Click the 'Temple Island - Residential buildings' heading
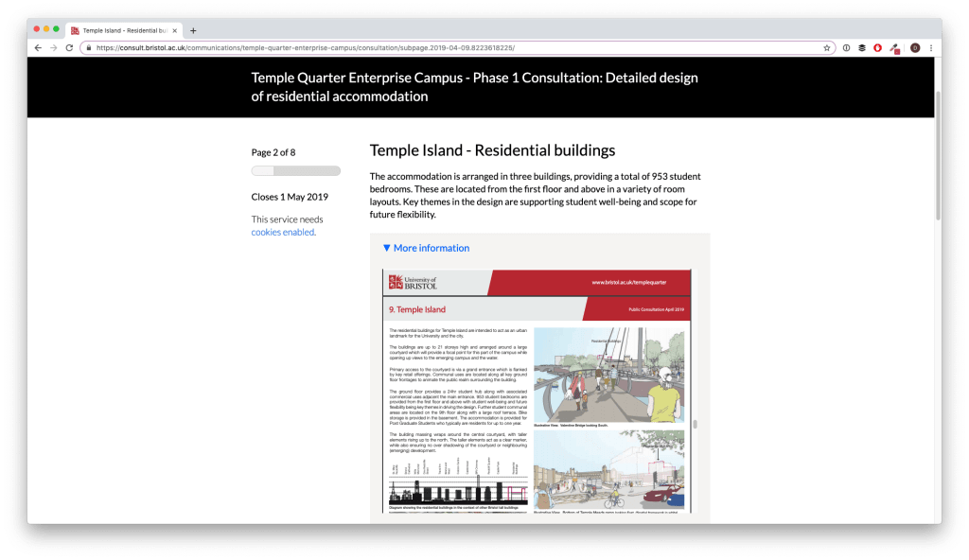Viewport: 969px width, 560px height. (x=492, y=150)
